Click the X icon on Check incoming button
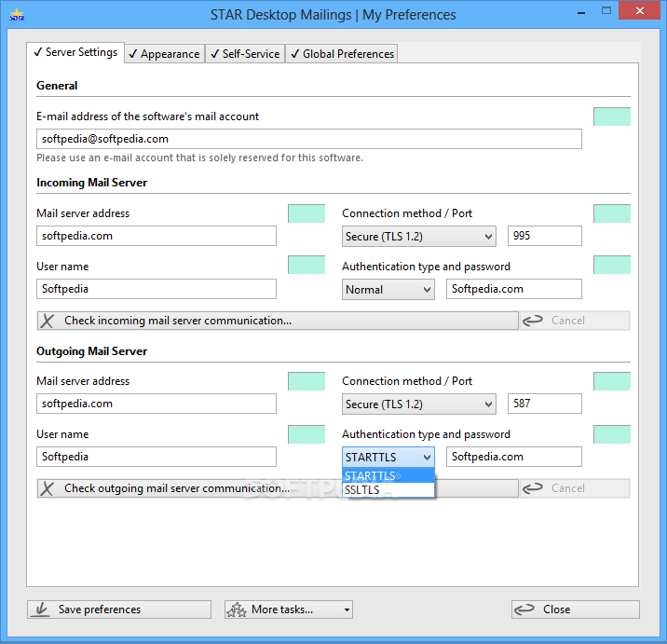Image resolution: width=667 pixels, height=644 pixels. click(48, 321)
